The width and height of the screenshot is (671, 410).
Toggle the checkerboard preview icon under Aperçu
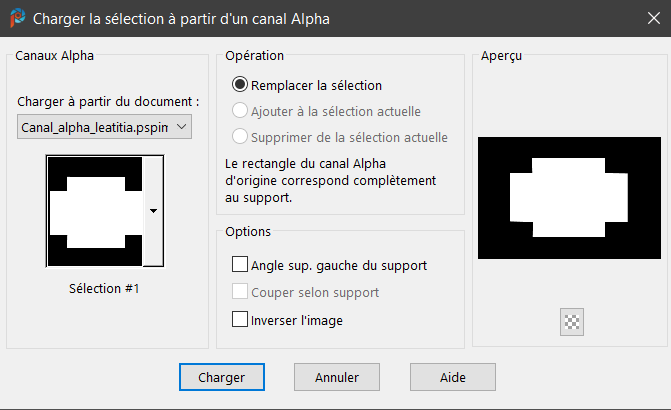coord(572,322)
